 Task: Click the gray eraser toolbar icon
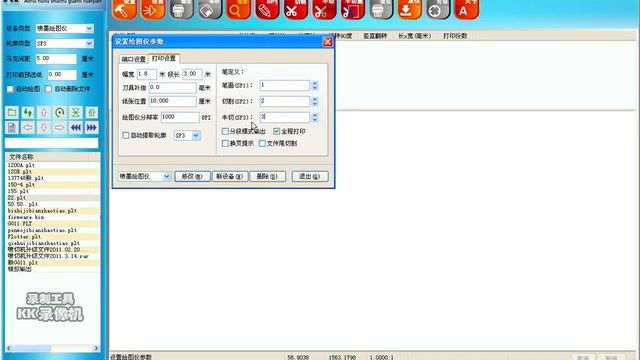210,9
